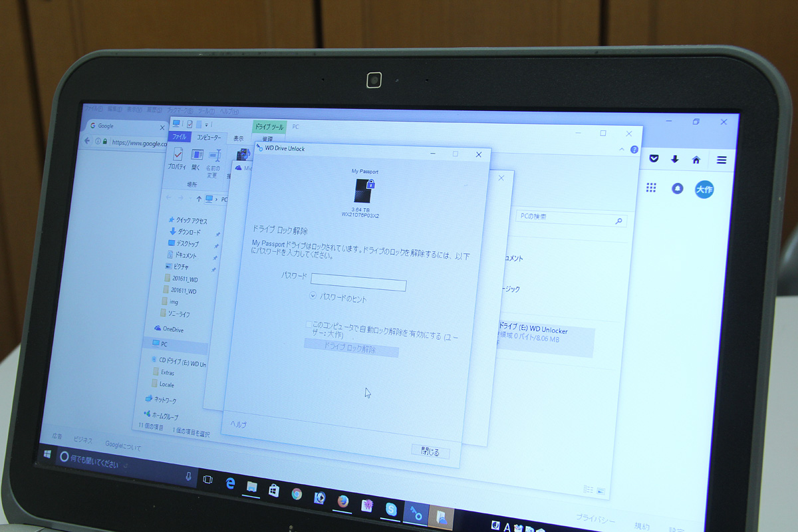
Task: Click the ドライブ ロック解除 unlock button
Action: [x=351, y=348]
